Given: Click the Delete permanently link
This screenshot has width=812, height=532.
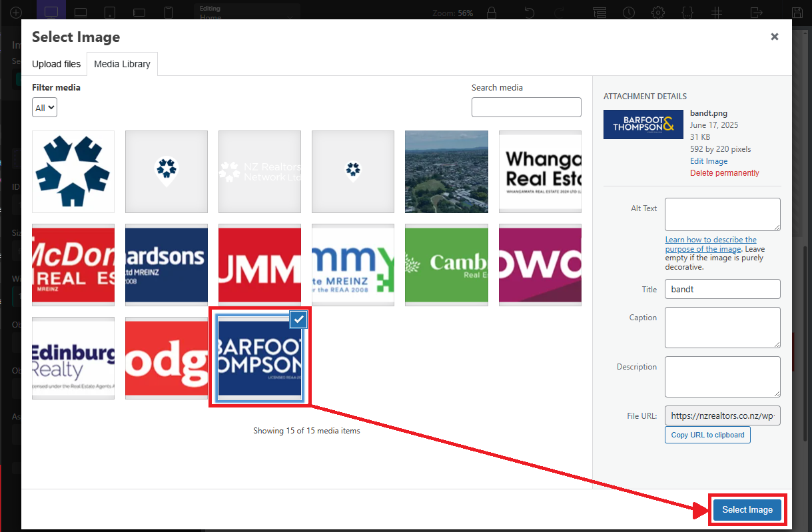Looking at the screenshot, I should 725,173.
